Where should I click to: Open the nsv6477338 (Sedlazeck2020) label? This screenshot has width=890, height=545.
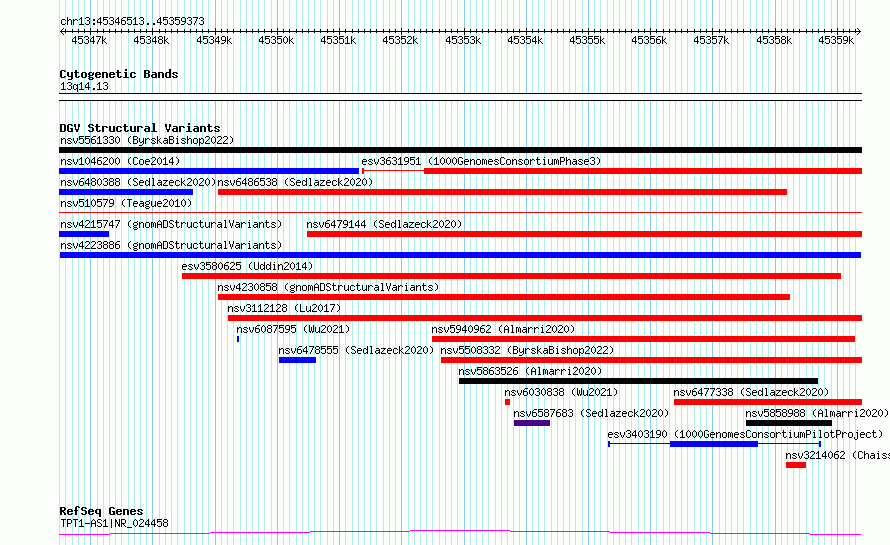[751, 392]
